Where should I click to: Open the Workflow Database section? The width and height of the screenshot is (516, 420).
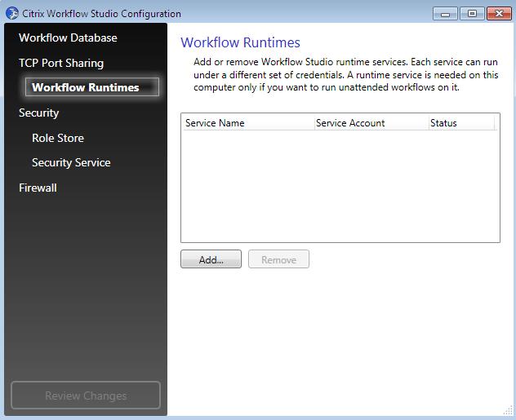[68, 38]
